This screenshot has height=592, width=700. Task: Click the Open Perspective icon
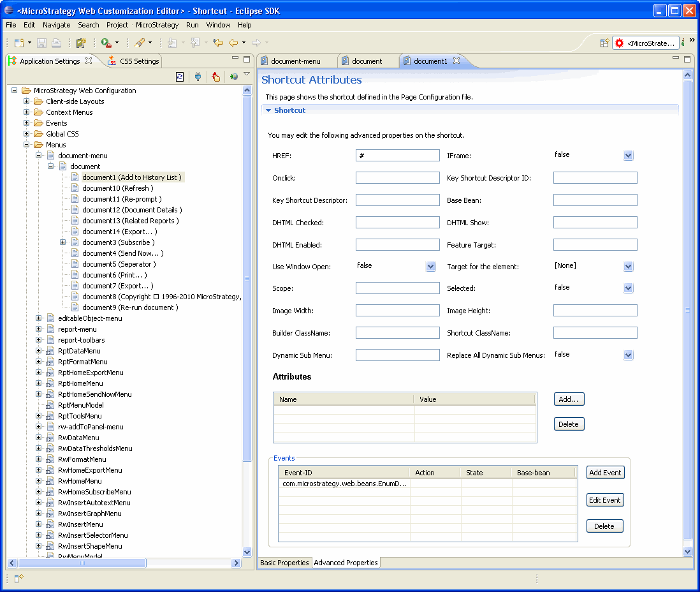click(x=604, y=43)
